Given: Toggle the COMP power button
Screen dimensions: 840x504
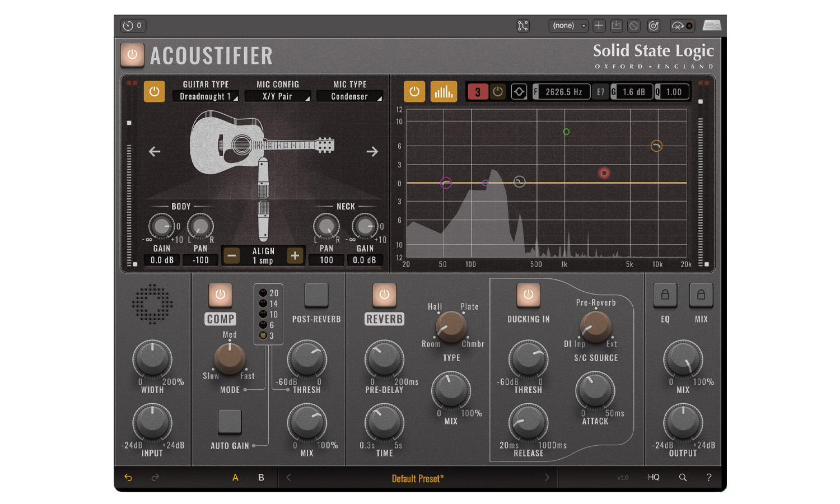Looking at the screenshot, I should tap(221, 295).
